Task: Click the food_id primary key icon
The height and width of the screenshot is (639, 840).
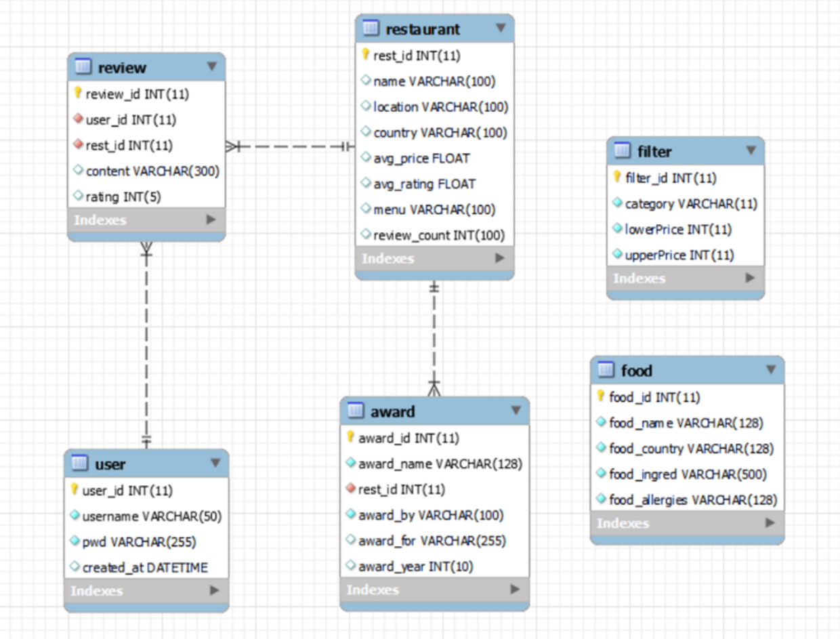Action: point(601,396)
